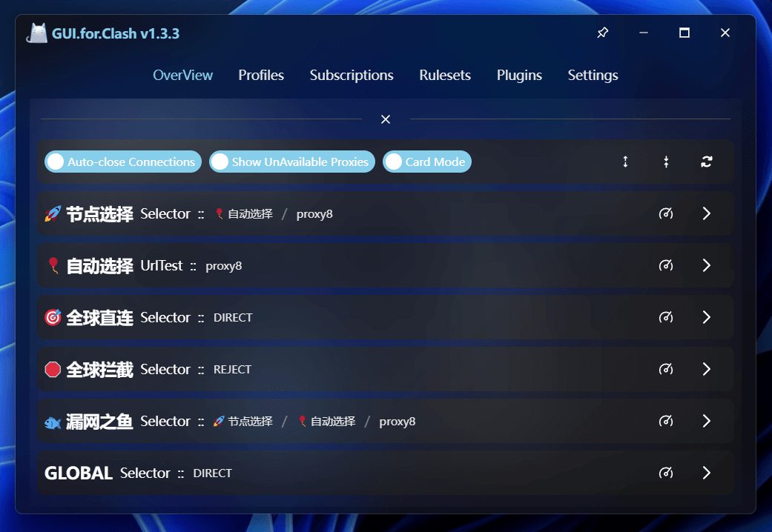Toggle Card Mode switch
The width and height of the screenshot is (772, 532).
427,162
